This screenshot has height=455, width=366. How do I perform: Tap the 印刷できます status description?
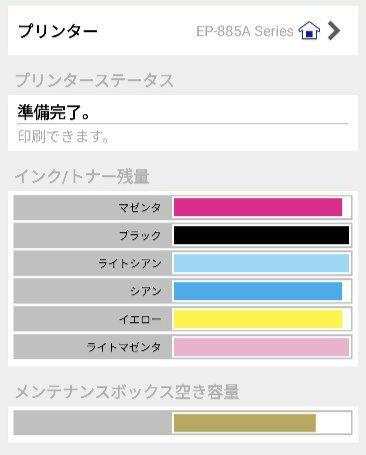tap(63, 136)
